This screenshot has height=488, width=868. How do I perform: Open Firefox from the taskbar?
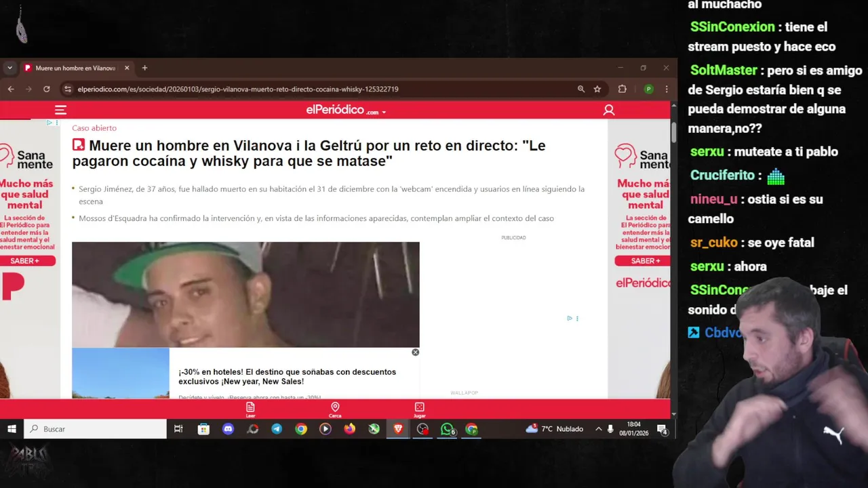pos(349,429)
